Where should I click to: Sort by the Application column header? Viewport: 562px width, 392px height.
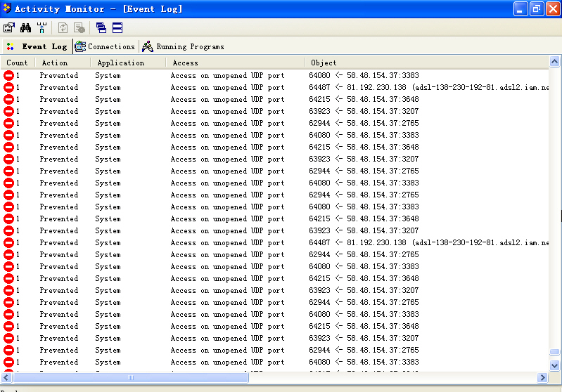point(128,63)
